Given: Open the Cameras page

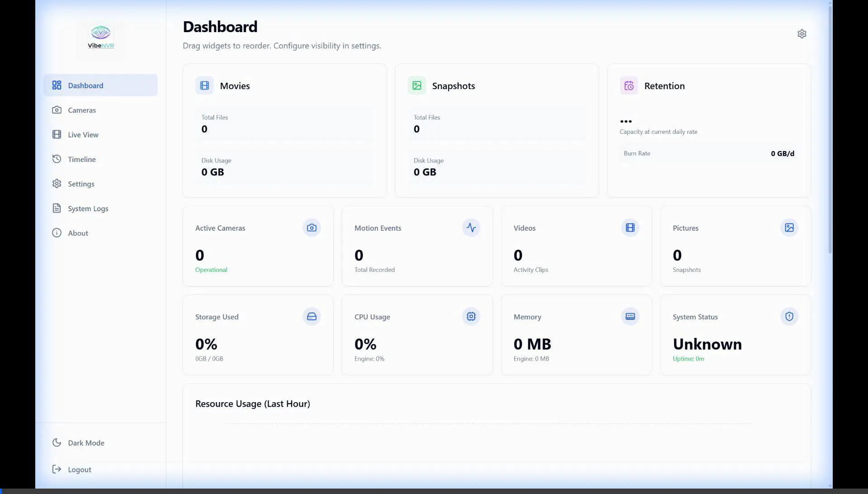Looking at the screenshot, I should click(81, 110).
